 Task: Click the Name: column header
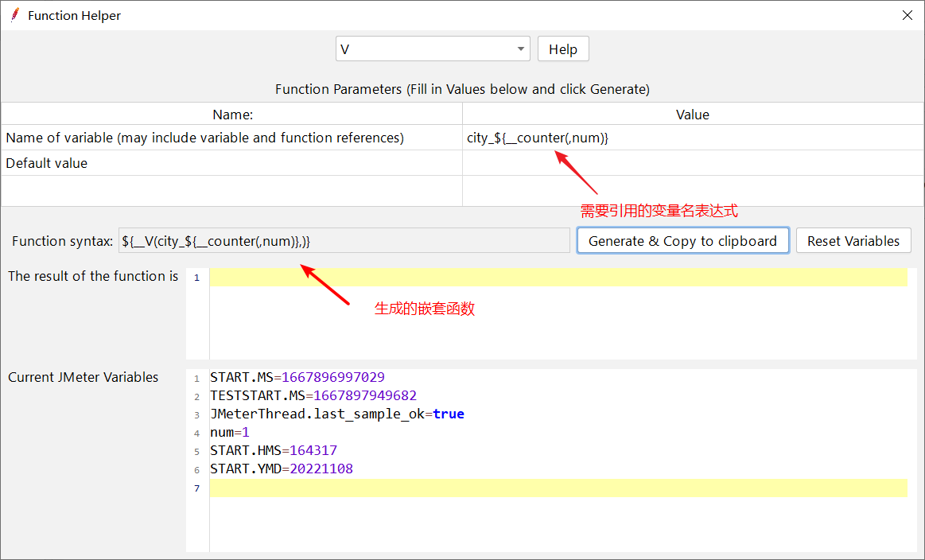pyautogui.click(x=232, y=115)
